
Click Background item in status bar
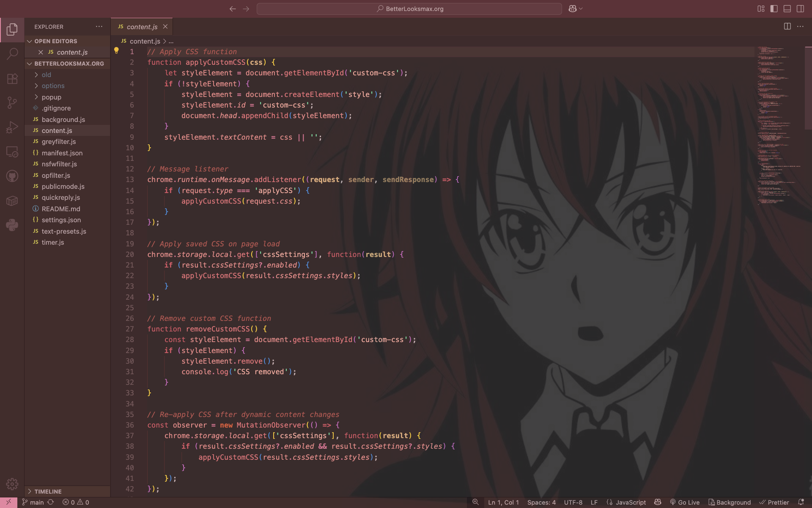(730, 502)
